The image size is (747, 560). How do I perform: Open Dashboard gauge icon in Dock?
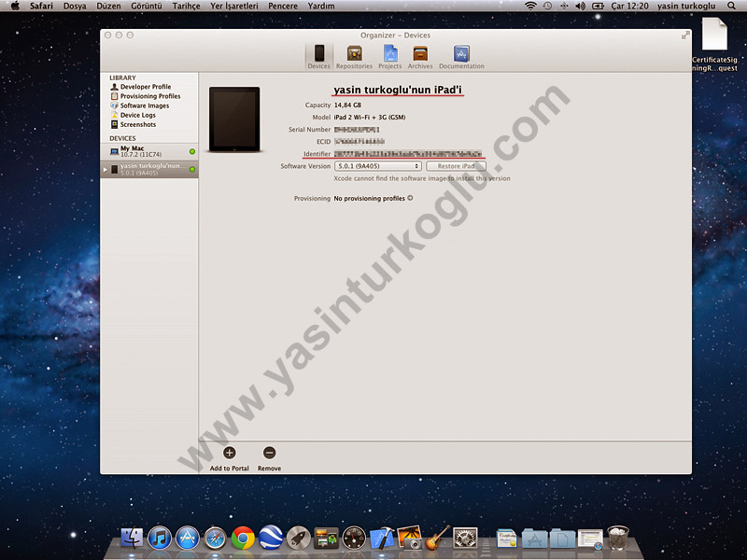pyautogui.click(x=354, y=539)
